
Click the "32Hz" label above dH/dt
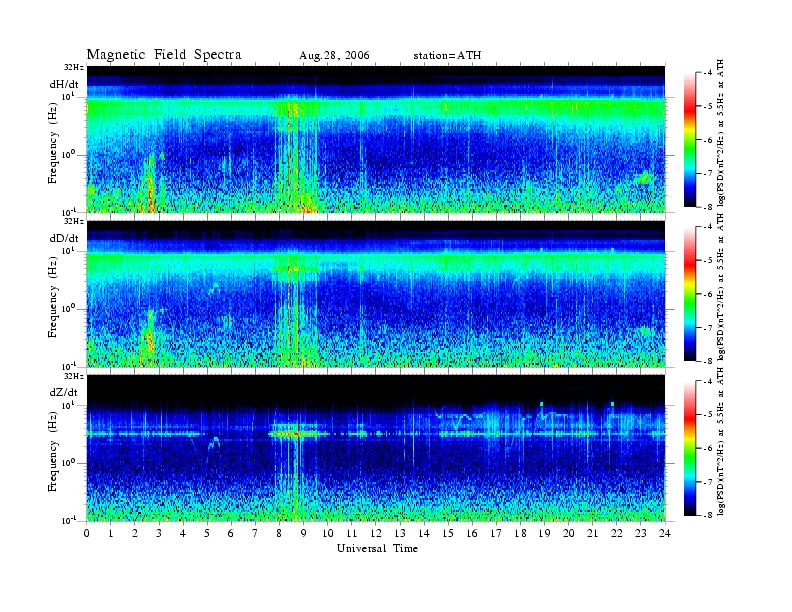point(74,67)
